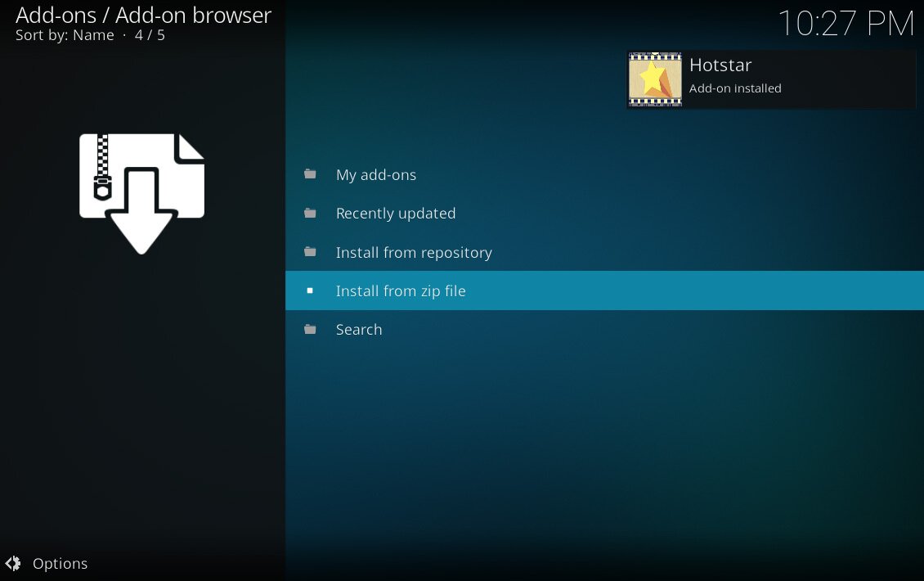This screenshot has height=581, width=924.
Task: Click the Add-on installed notification text
Action: [x=735, y=88]
